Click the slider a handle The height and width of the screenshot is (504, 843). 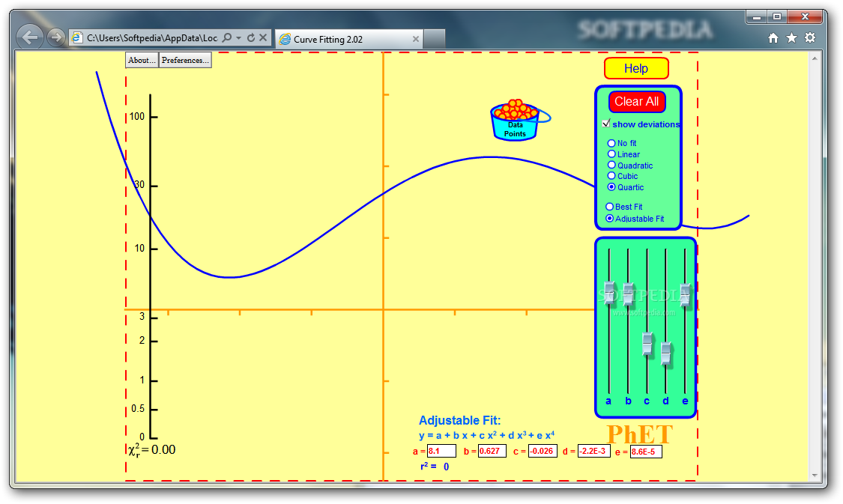[609, 293]
